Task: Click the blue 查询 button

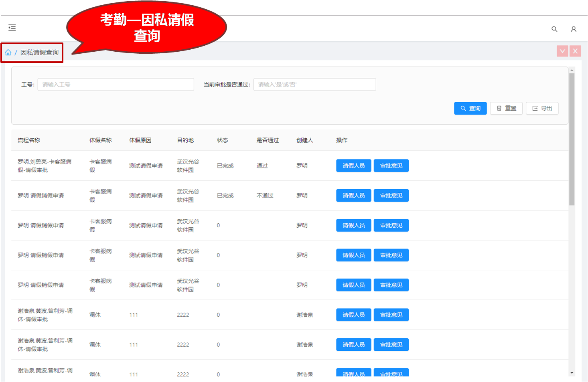Action: tap(470, 108)
